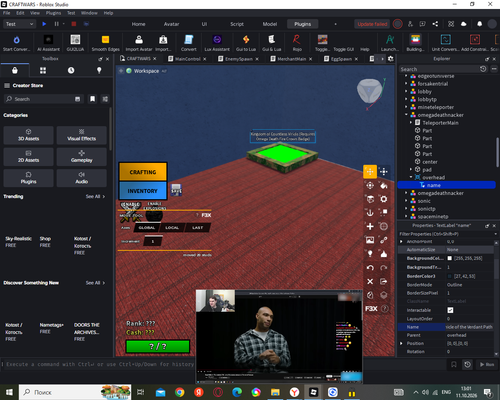Click See All beside Trending
The image size is (500, 400).
click(x=95, y=197)
